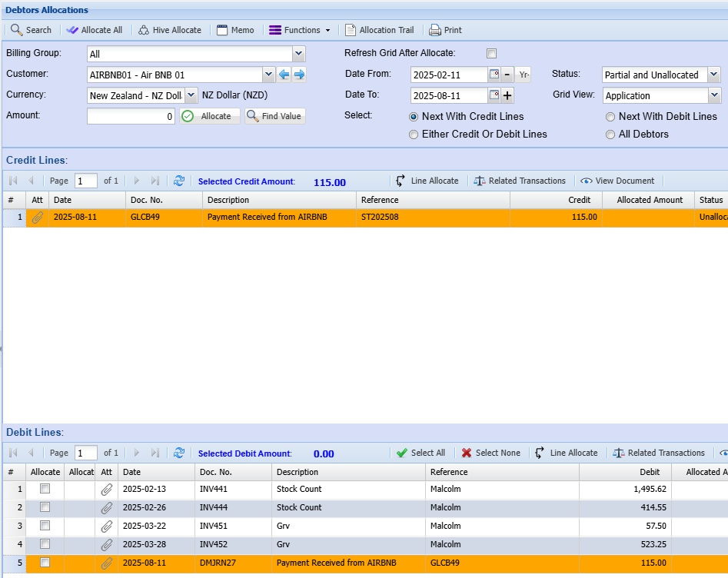Click the Print icon in toolbar
Image resolution: width=728 pixels, height=578 pixels.
coord(435,30)
